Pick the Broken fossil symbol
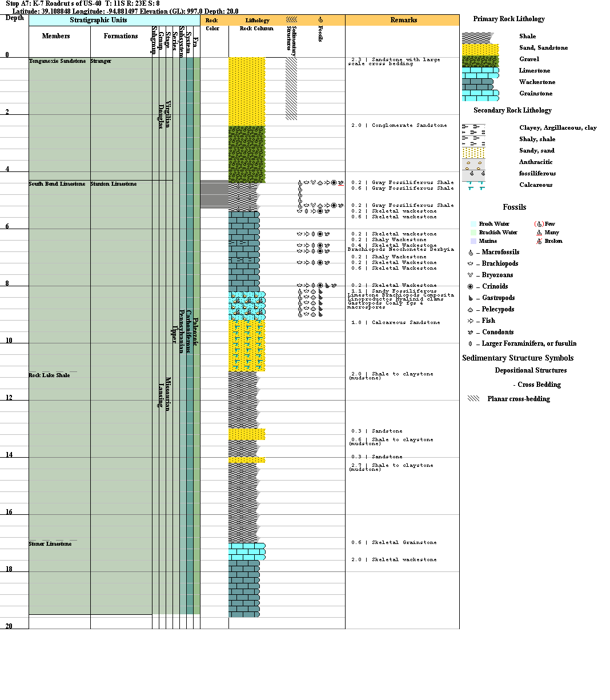The width and height of the screenshot is (610, 700). coord(538,241)
